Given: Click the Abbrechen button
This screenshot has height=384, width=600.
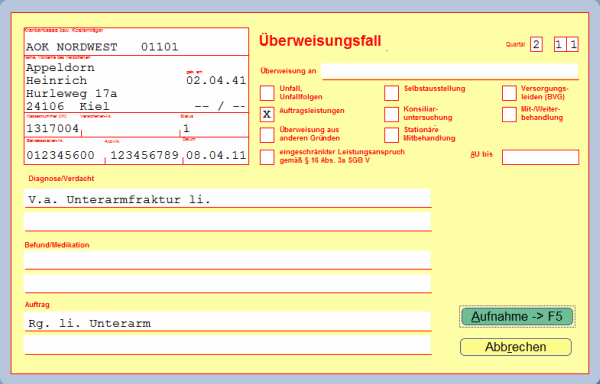Looking at the screenshot, I should (516, 347).
